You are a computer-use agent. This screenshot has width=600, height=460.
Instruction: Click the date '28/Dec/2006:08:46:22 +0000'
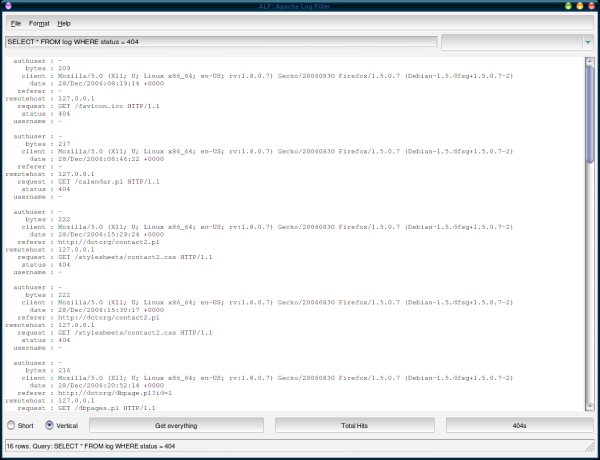111,159
